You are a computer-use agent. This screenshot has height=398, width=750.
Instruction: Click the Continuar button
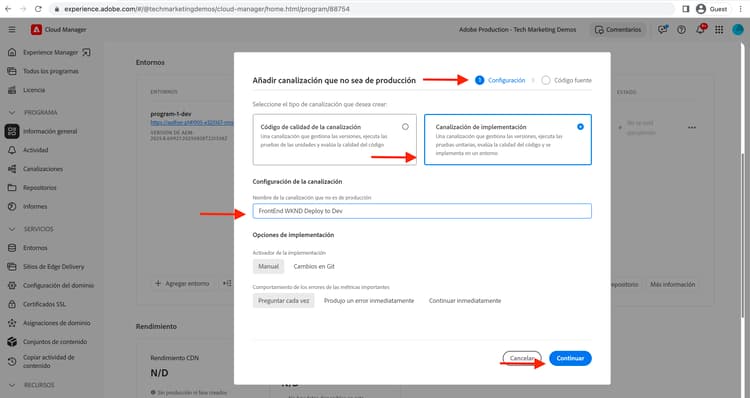tap(570, 358)
